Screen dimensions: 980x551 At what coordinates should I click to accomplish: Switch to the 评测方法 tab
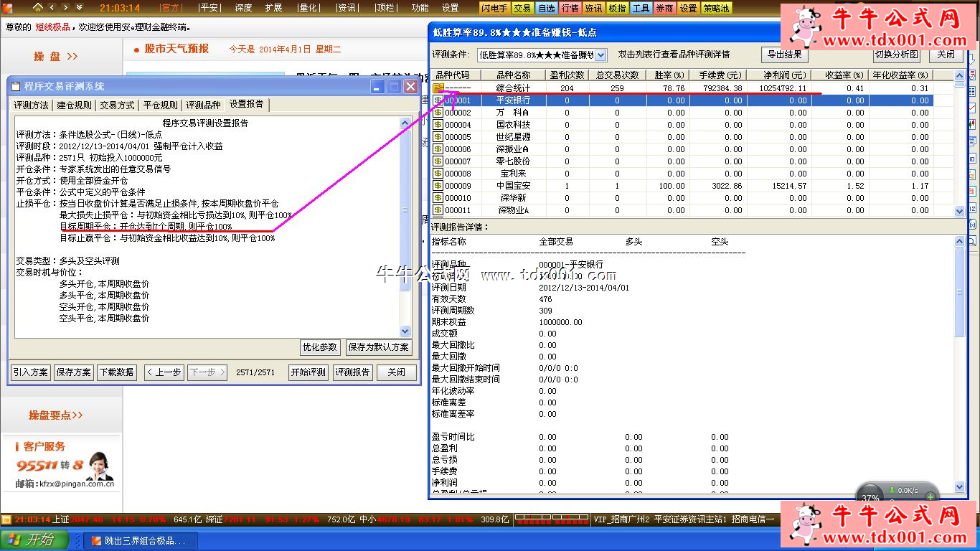tap(32, 105)
